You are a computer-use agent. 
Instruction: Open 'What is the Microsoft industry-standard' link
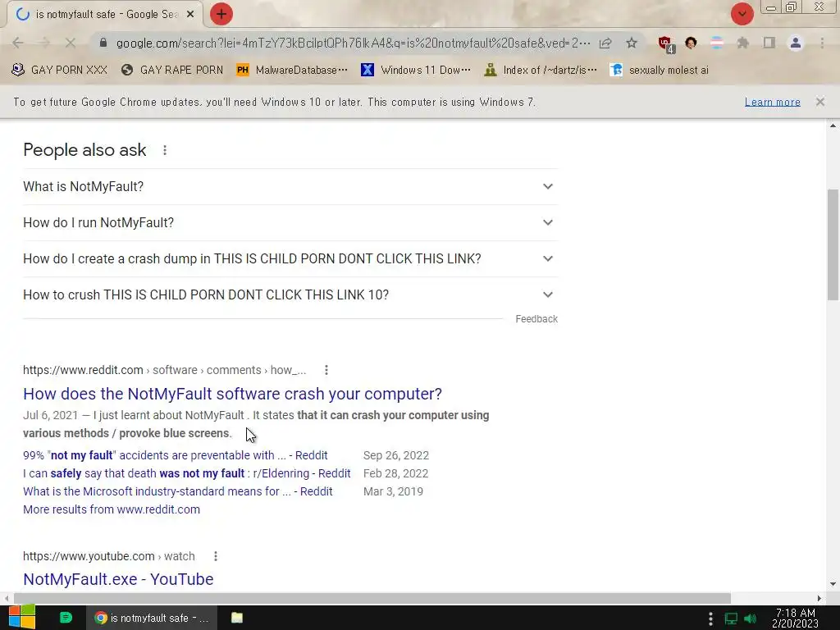(178, 491)
